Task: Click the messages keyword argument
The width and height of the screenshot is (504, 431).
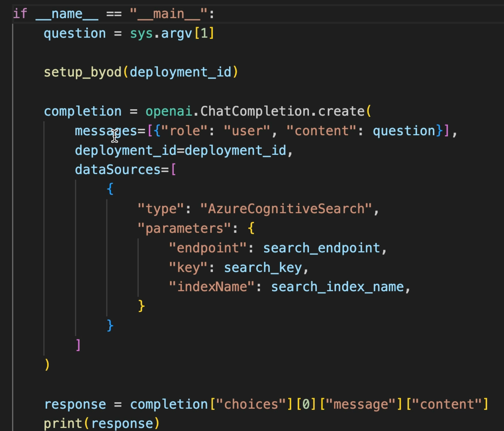Action: [x=106, y=131]
